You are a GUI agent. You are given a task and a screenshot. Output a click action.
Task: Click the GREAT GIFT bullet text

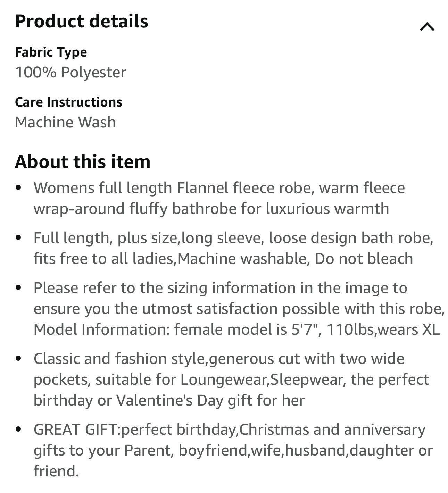(233, 450)
